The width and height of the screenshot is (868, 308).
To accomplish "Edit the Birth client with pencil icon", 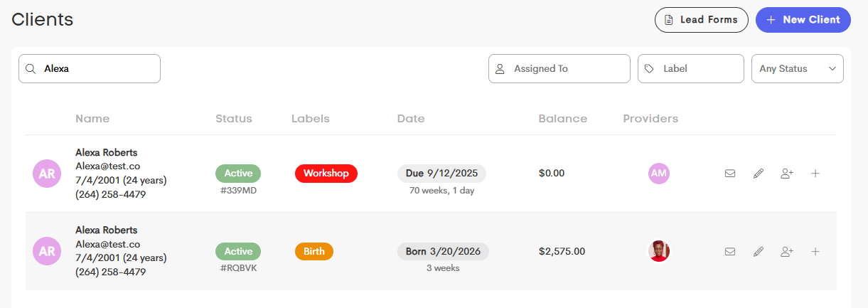I will 759,251.
